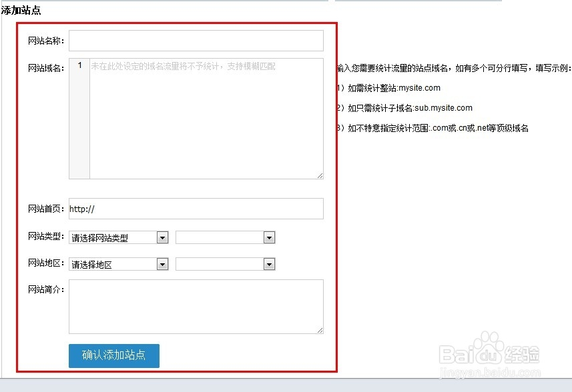Click the 网站首页 label

[46, 209]
